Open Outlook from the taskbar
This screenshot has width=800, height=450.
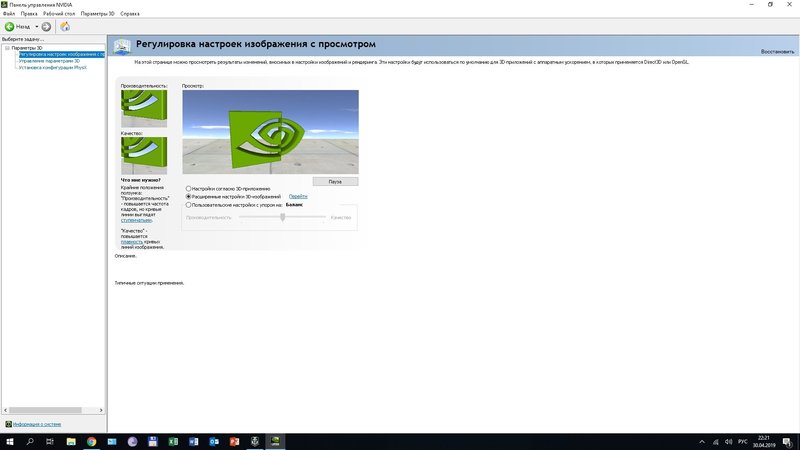click(x=214, y=442)
